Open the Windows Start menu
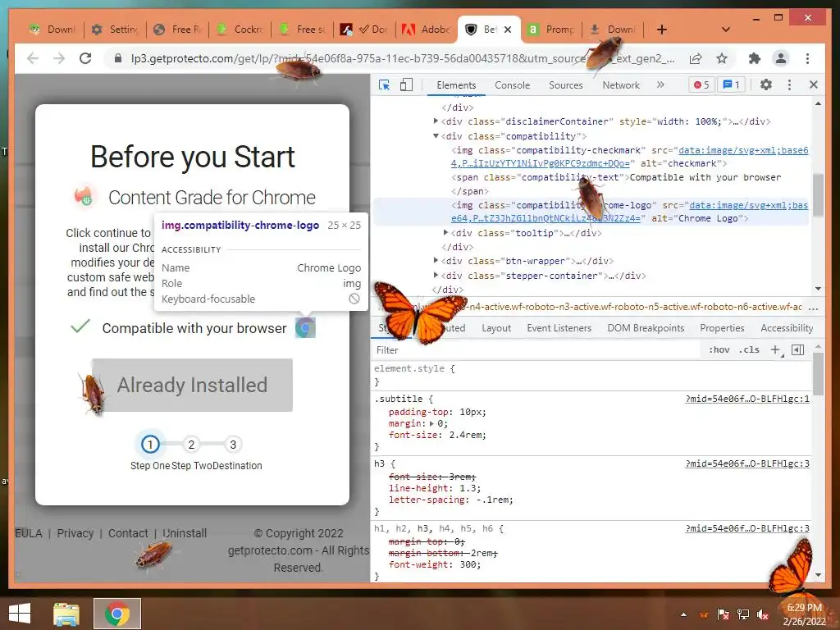Image resolution: width=840 pixels, height=630 pixels. click(x=20, y=614)
